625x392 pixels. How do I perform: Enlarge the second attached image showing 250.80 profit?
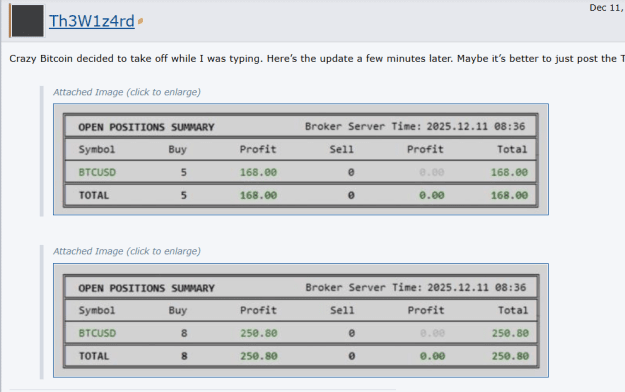301,320
